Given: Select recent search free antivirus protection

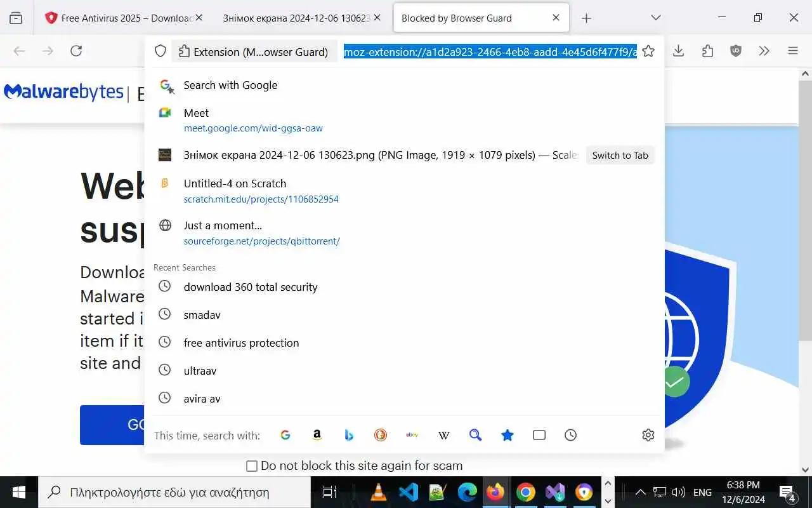Looking at the screenshot, I should coord(404,343).
